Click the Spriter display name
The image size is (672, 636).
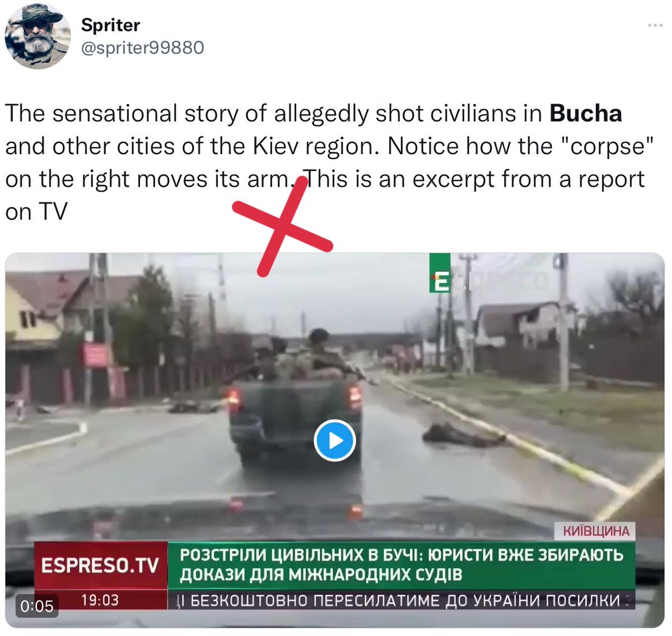point(110,25)
